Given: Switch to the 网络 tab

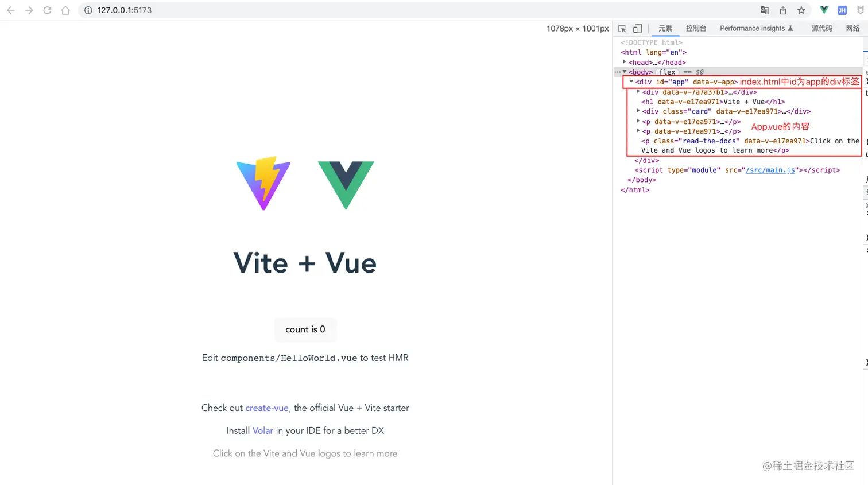Looking at the screenshot, I should pos(853,29).
